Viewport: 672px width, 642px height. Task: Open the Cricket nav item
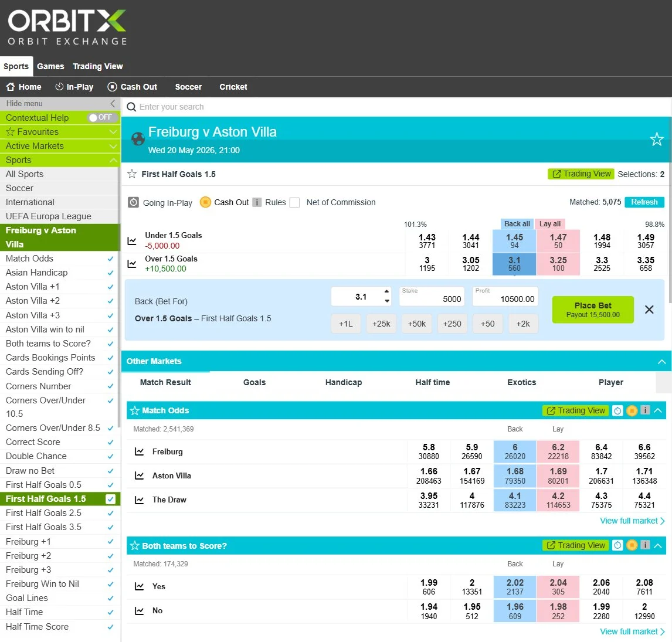pyautogui.click(x=233, y=87)
